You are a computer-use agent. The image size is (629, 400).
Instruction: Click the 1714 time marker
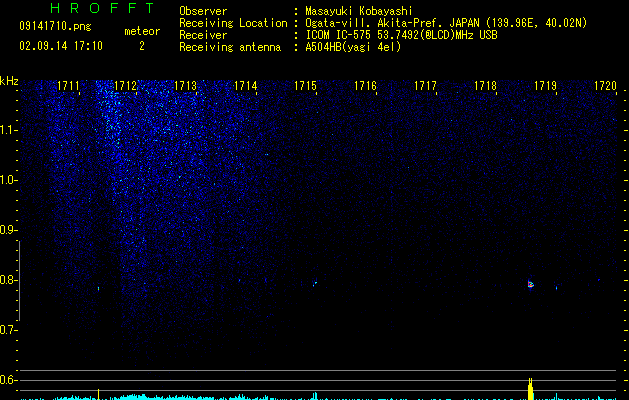[x=246, y=86]
